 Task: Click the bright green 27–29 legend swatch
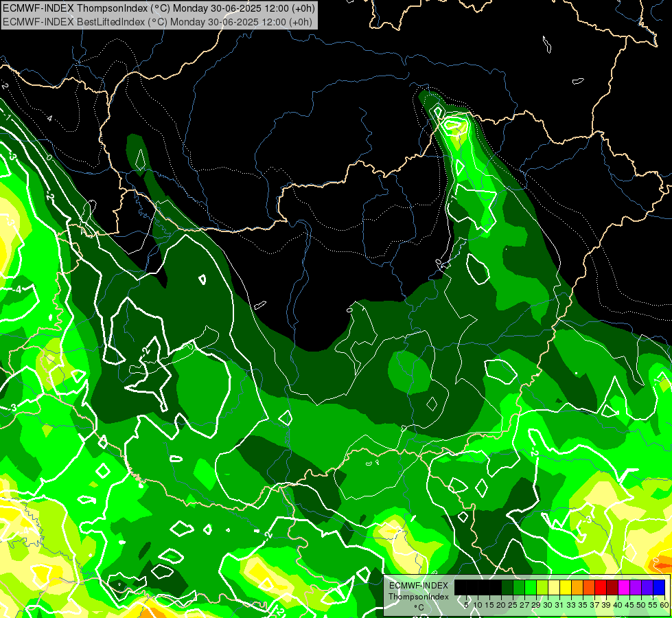point(531,587)
